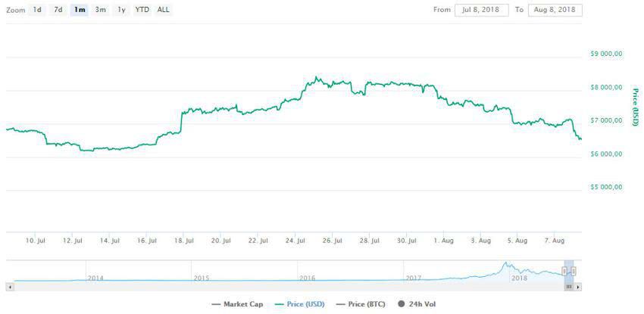Select the YTD zoom range

142,10
